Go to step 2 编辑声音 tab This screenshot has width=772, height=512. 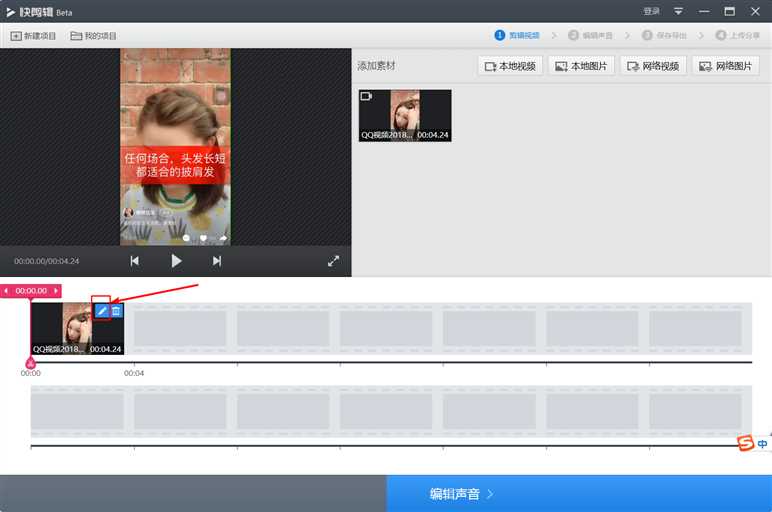590,35
